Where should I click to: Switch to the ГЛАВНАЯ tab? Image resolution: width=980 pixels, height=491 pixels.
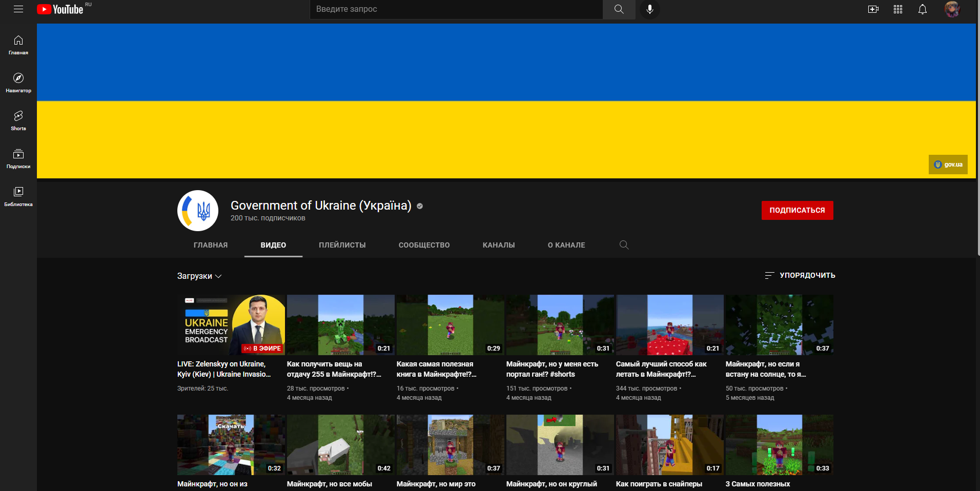211,245
